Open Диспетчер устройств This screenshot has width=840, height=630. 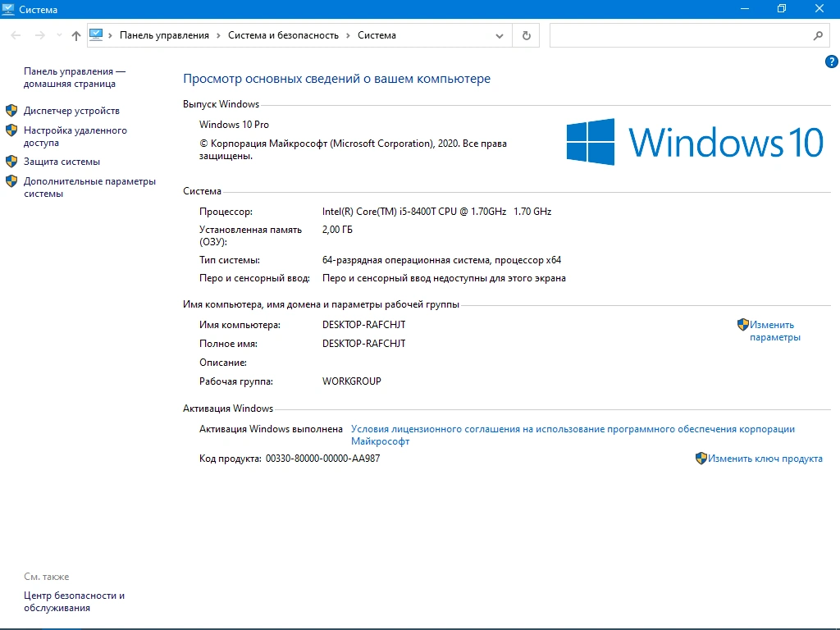pyautogui.click(x=72, y=111)
